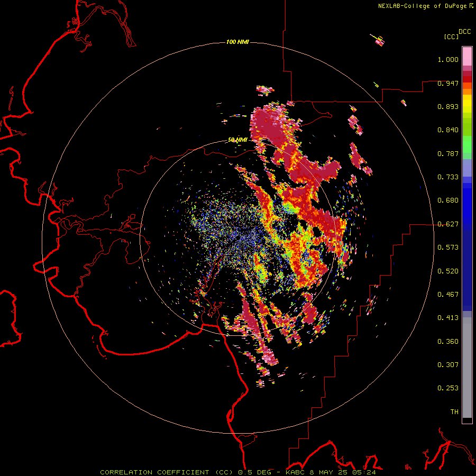Screen dimensions: 476x476
Task: Click the TH threshold label
Action: 454,412
